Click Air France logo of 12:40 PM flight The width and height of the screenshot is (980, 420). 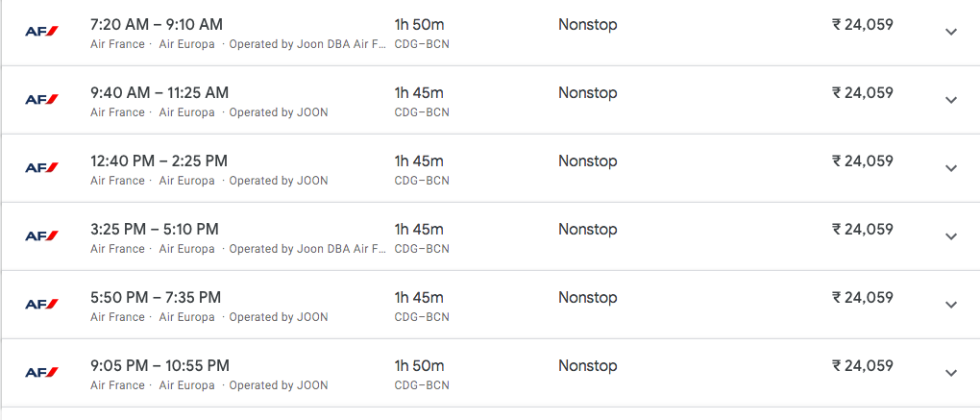(41, 168)
